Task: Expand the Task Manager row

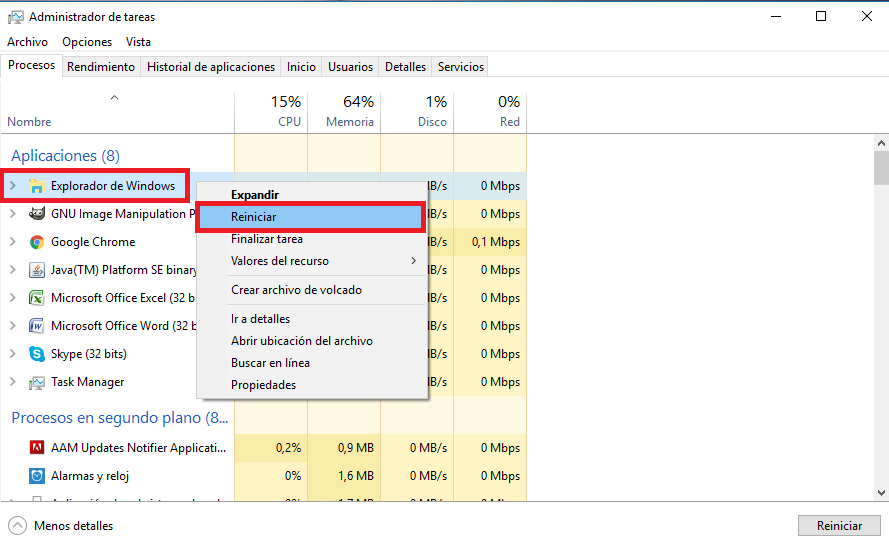Action: click(12, 382)
